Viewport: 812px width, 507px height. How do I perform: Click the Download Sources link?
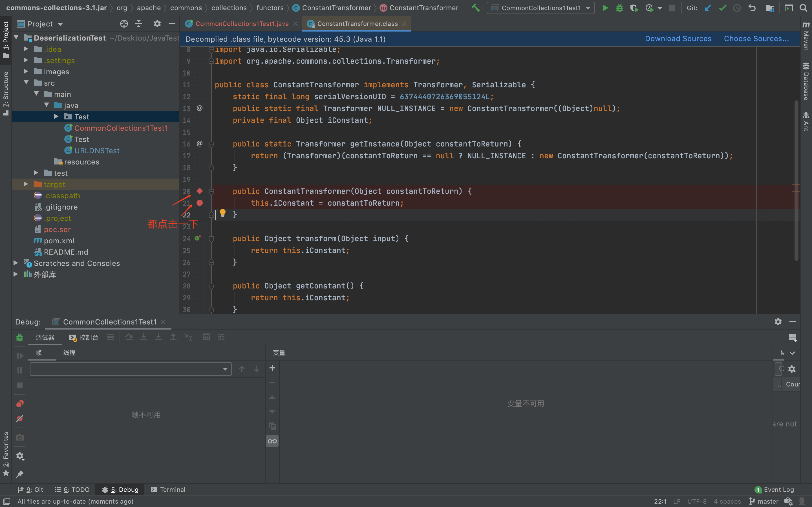pos(678,39)
